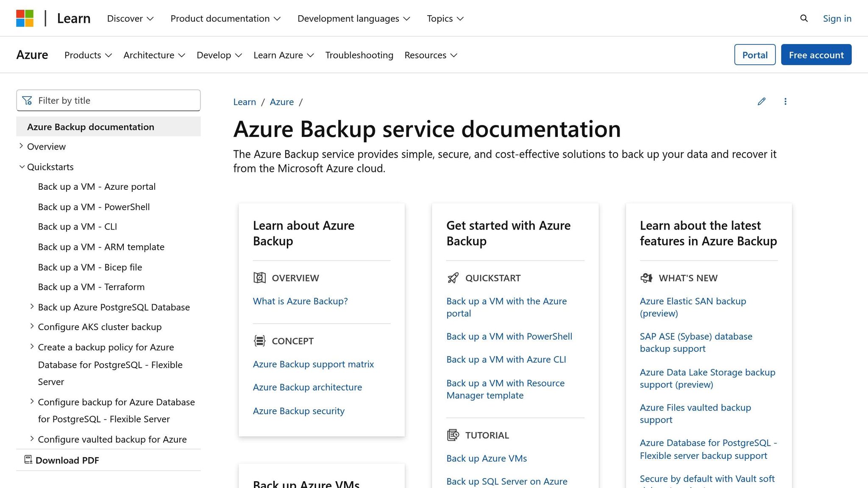
Task: Click the Sign in link
Action: (837, 18)
